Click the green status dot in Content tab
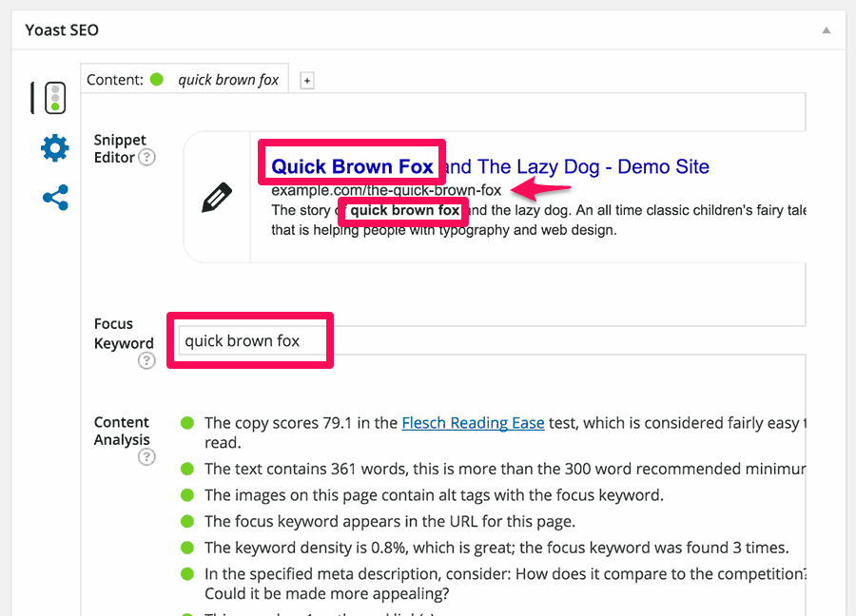The height and width of the screenshot is (616, 856). [x=157, y=80]
